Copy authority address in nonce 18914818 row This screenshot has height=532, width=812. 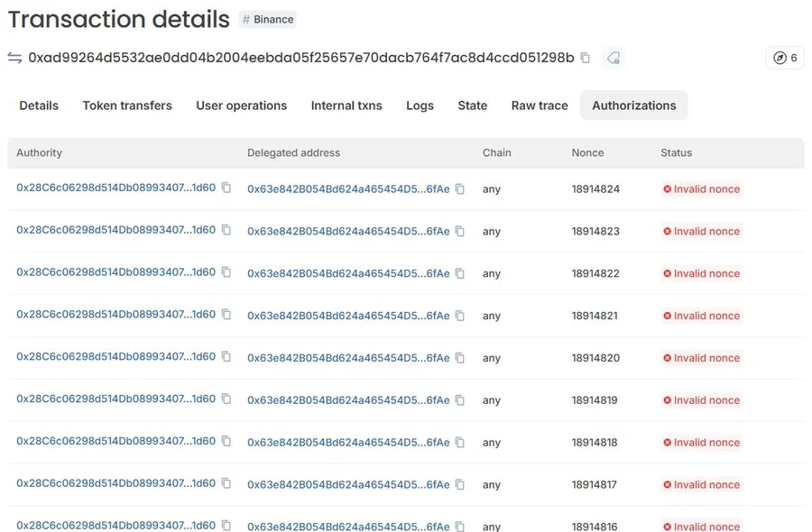[x=226, y=441]
